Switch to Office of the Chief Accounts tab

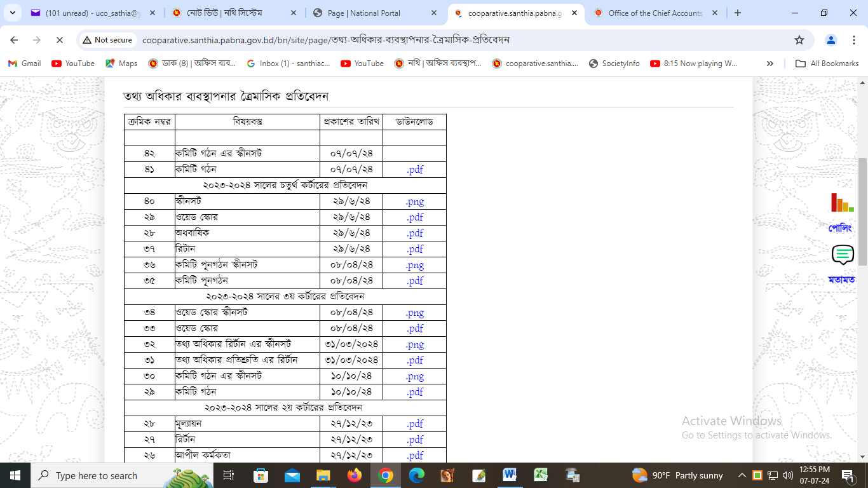pyautogui.click(x=654, y=13)
